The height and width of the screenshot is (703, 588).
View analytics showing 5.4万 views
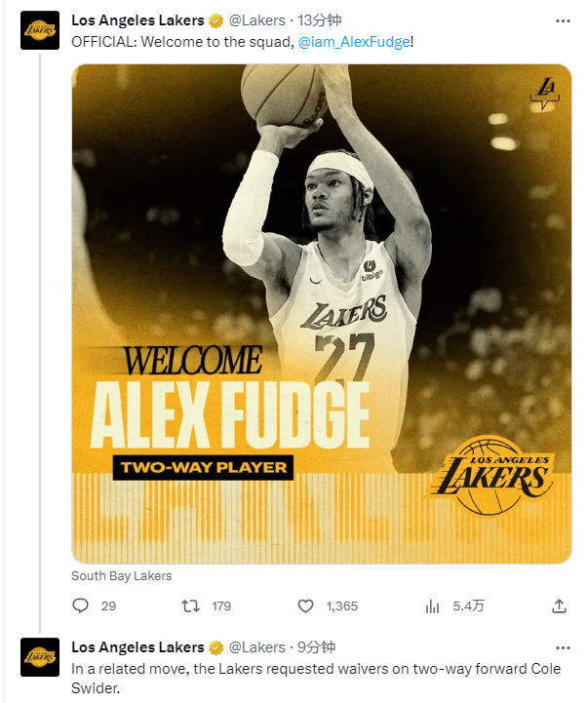pos(433,605)
